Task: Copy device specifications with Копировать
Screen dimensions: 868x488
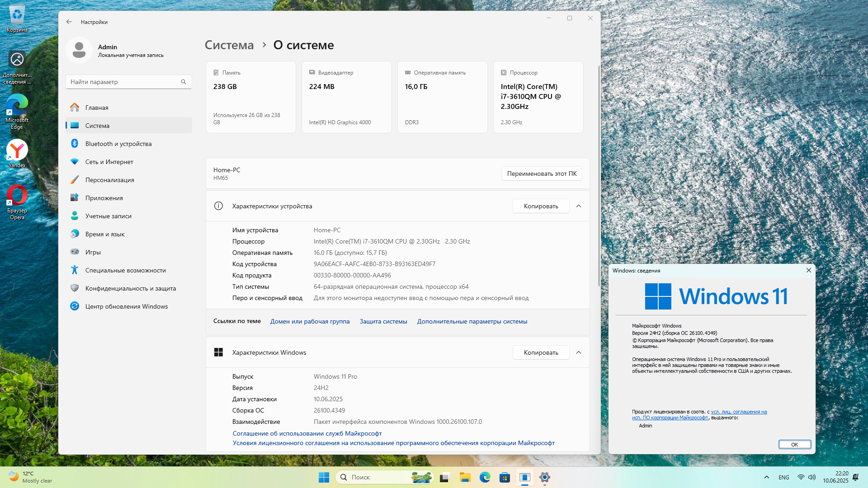Action: pyautogui.click(x=541, y=206)
